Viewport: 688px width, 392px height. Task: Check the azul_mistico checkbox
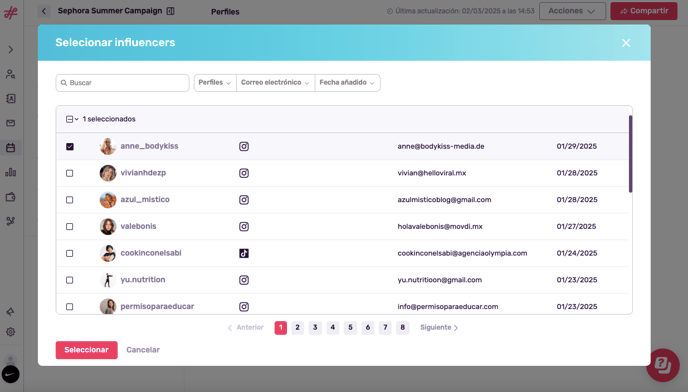click(x=70, y=200)
